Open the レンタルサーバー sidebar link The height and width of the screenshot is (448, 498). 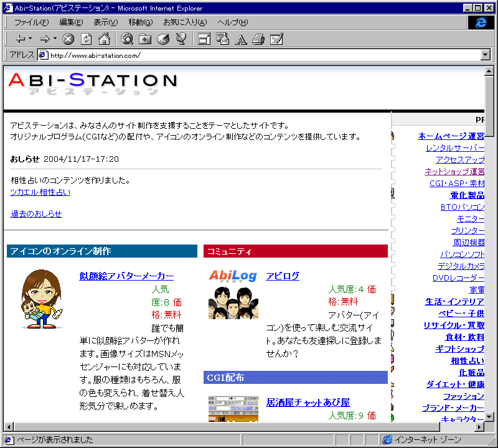(x=455, y=148)
